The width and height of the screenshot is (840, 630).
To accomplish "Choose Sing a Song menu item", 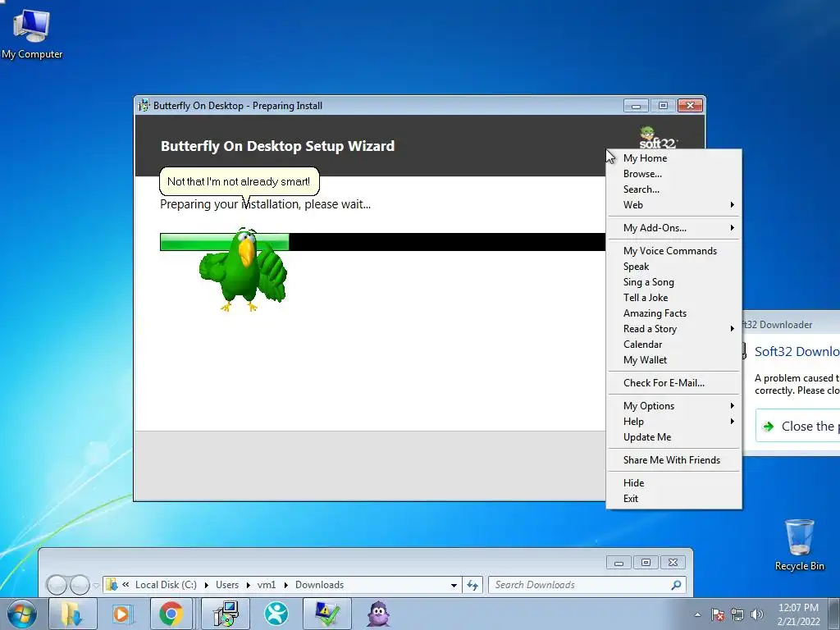I will pyautogui.click(x=673, y=282).
